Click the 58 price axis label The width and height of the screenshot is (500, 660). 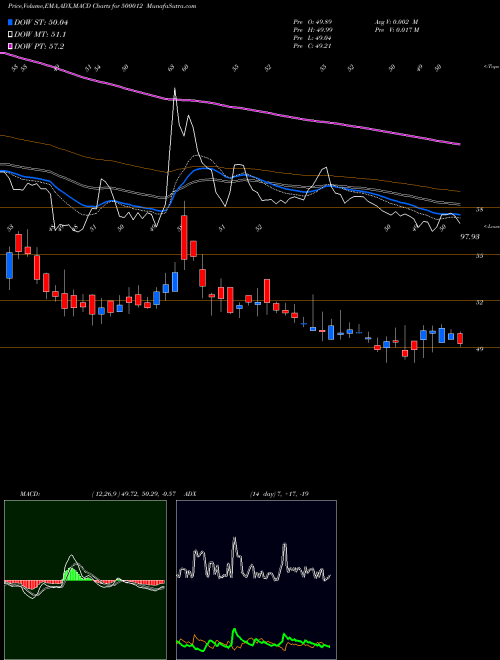480,209
